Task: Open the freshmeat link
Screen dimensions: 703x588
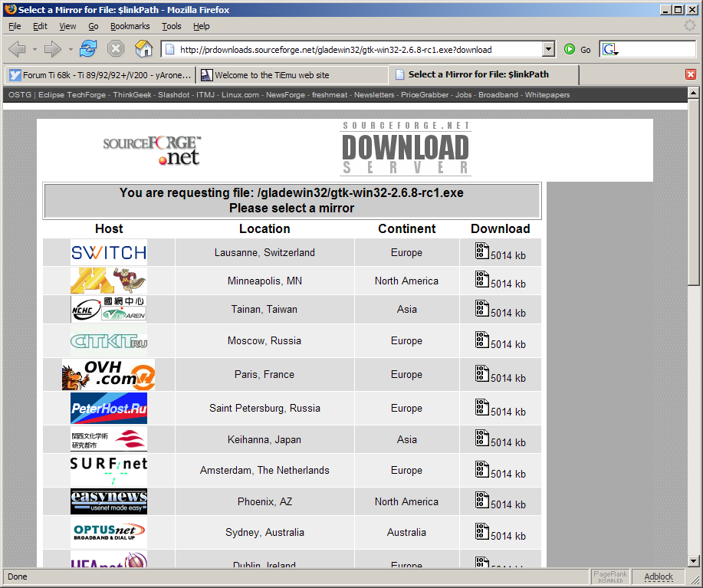Action: [x=330, y=95]
